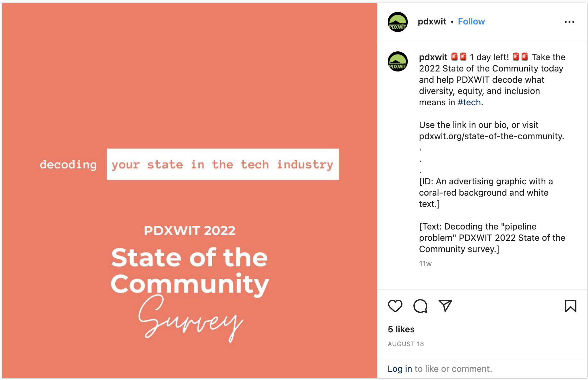Open the 11w timestamp under the caption
588x380 pixels.
coord(425,264)
